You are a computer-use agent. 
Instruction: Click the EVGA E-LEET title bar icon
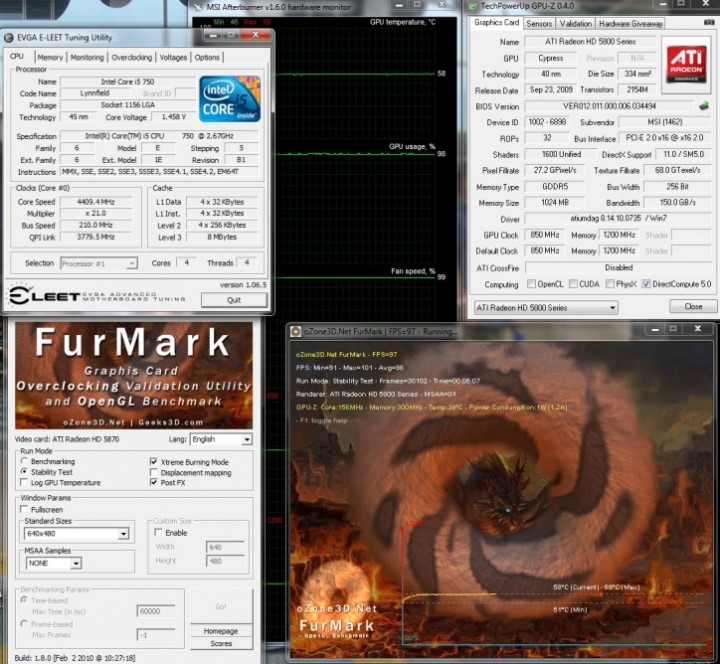coord(9,38)
